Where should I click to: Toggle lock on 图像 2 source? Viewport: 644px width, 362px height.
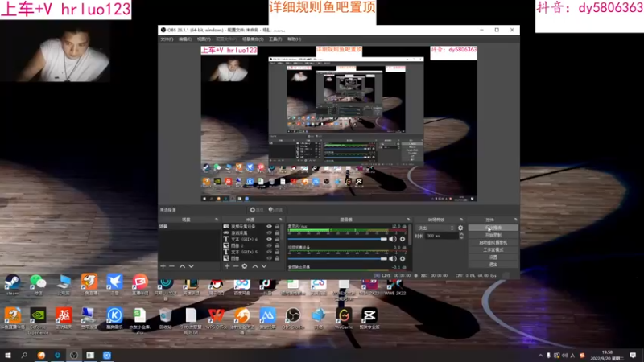point(277,245)
